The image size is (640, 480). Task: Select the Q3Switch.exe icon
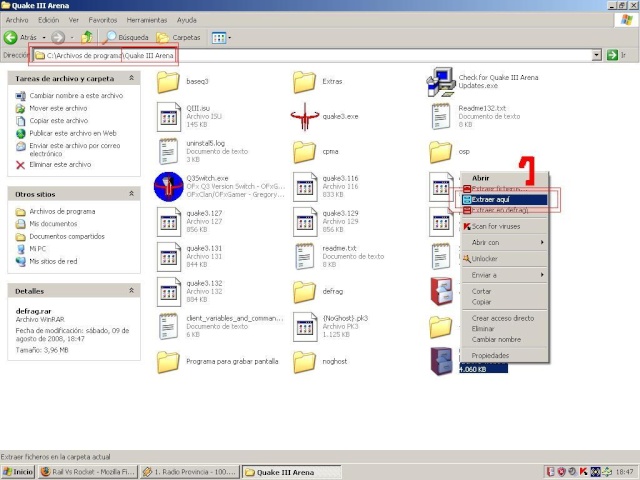(x=169, y=187)
